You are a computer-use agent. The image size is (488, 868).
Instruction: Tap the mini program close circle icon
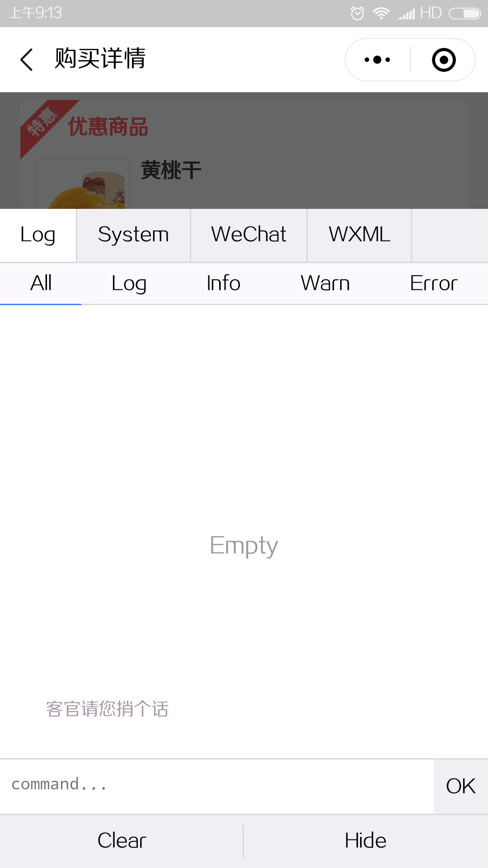click(x=444, y=60)
